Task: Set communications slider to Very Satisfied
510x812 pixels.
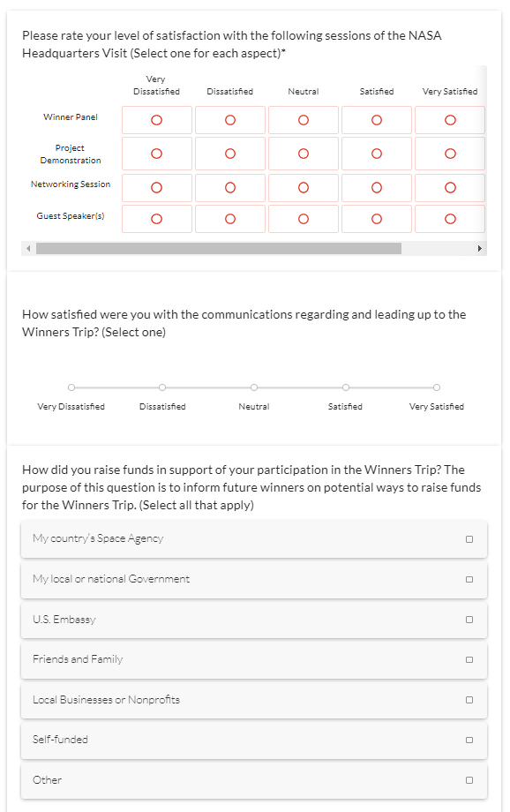Action: click(437, 387)
